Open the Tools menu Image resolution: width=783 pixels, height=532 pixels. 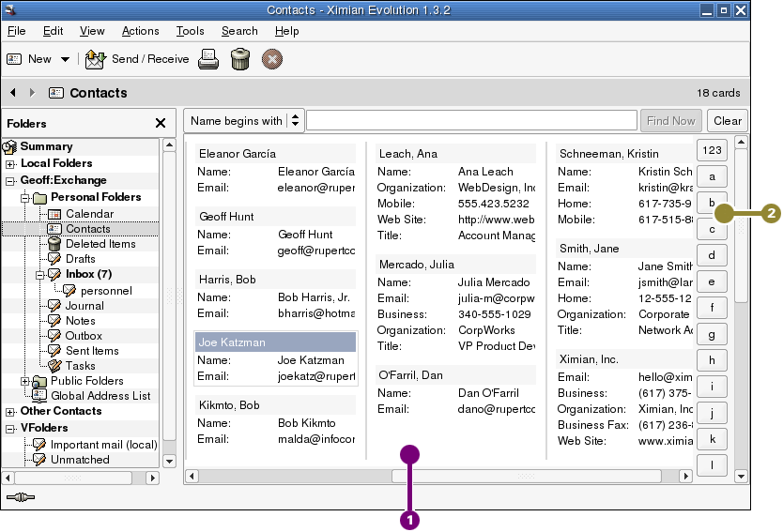coord(190,31)
